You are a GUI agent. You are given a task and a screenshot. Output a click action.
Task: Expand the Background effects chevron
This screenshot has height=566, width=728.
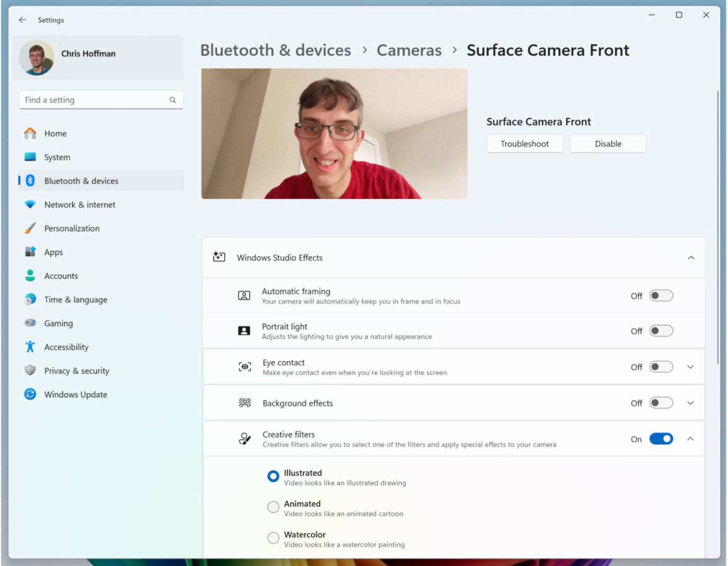690,403
